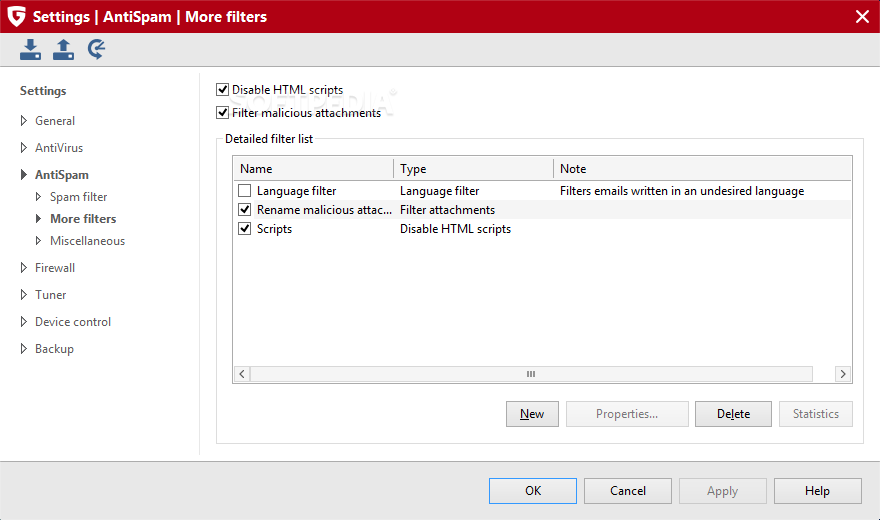This screenshot has height=520, width=880.
Task: Expand the Backup tree arrow
Action: point(24,348)
